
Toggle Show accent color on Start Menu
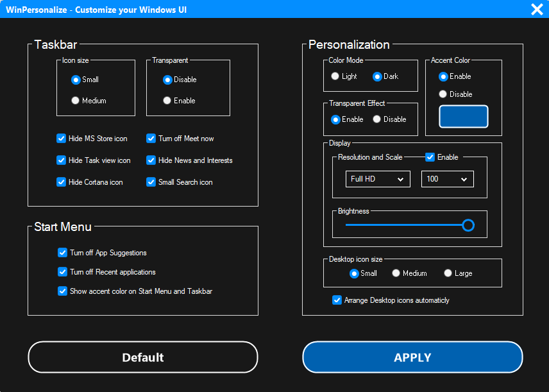click(62, 291)
